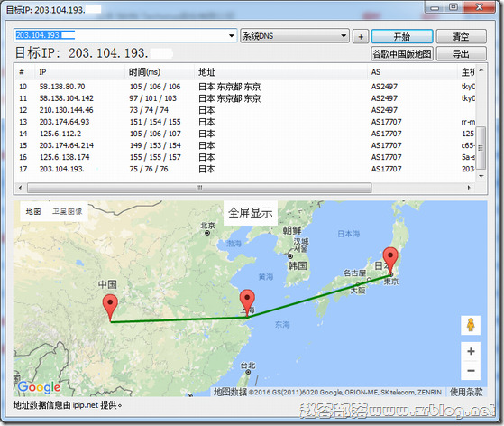
Task: Click the 台北 label on map
Action: pos(248,366)
